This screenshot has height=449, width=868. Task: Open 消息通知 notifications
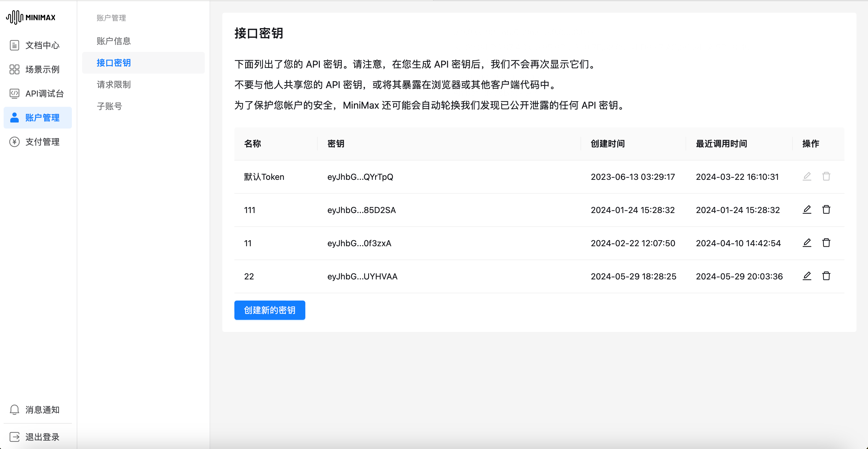[x=38, y=409]
